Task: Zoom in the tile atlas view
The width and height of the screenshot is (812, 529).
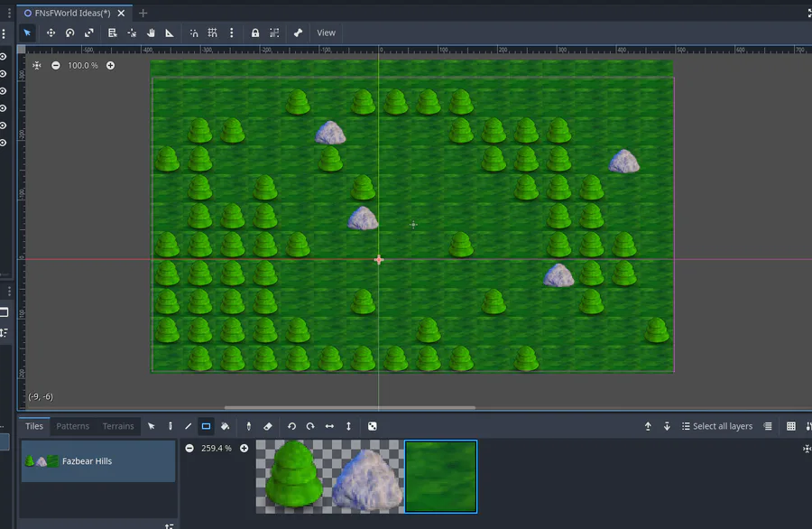Action: pos(244,448)
